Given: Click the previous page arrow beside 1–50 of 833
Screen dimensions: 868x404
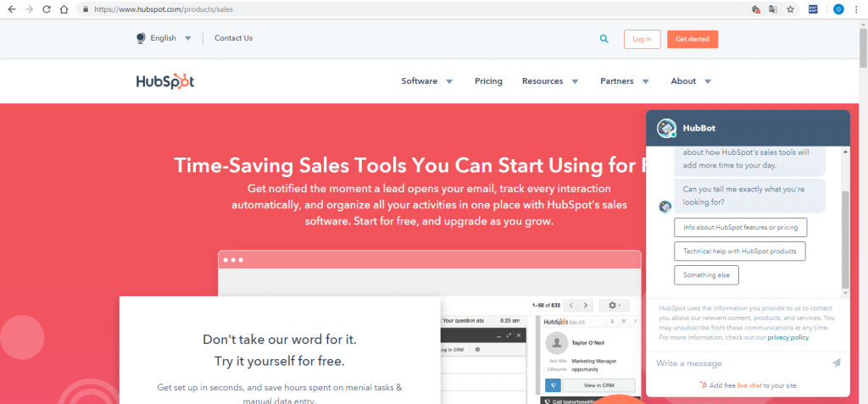Looking at the screenshot, I should [571, 306].
